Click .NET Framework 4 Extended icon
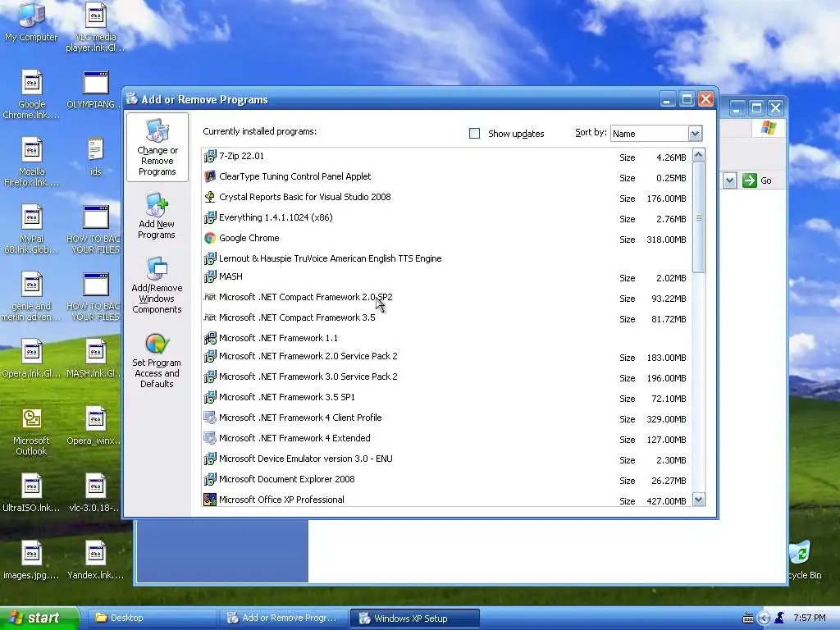Screen dimensions: 840x630 point(210,438)
